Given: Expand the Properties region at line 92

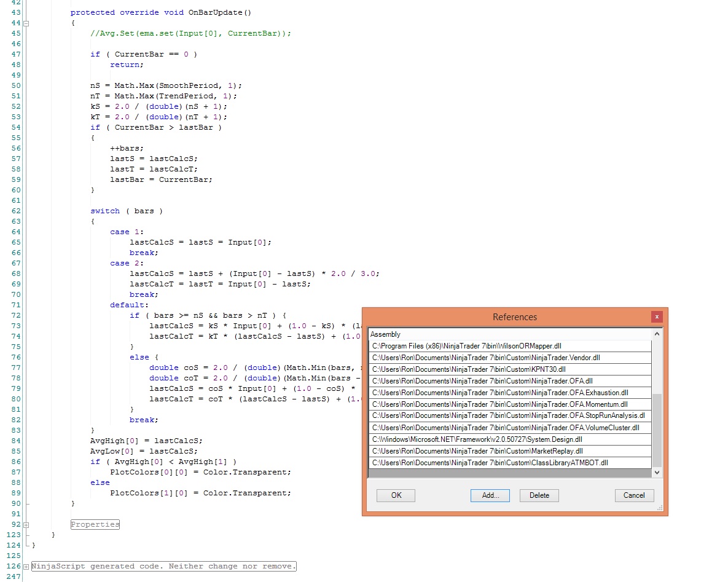Looking at the screenshot, I should (26, 525).
